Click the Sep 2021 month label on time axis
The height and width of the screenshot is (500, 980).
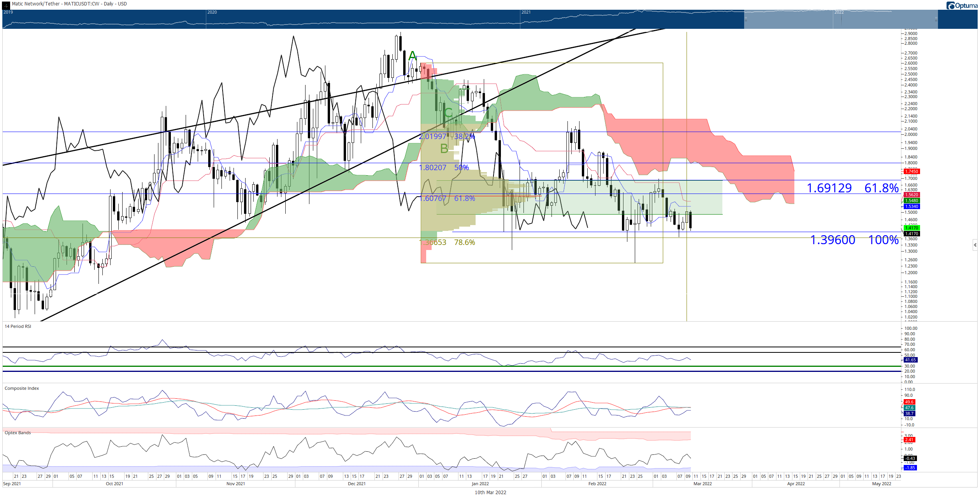point(12,484)
